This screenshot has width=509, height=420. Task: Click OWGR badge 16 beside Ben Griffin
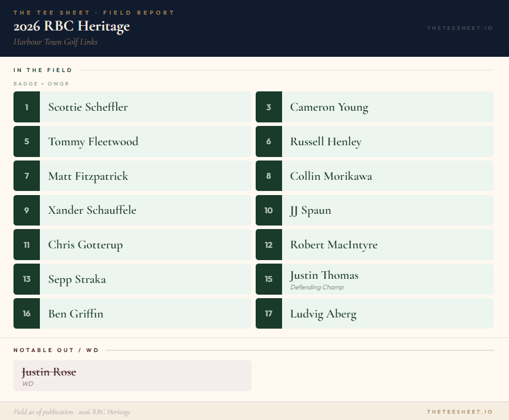pyautogui.click(x=26, y=313)
